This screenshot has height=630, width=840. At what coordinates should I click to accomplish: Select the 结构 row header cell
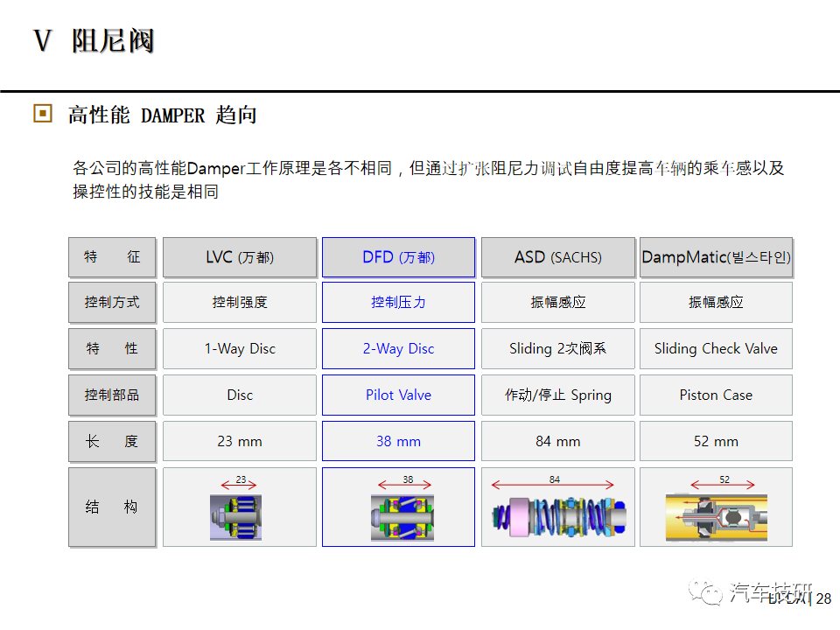point(112,507)
